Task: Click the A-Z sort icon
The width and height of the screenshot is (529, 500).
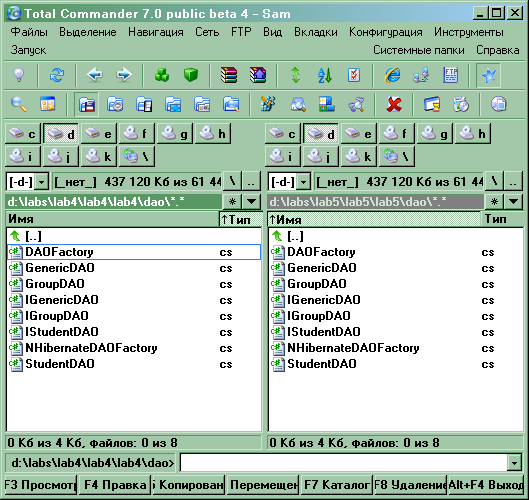Action: click(325, 75)
